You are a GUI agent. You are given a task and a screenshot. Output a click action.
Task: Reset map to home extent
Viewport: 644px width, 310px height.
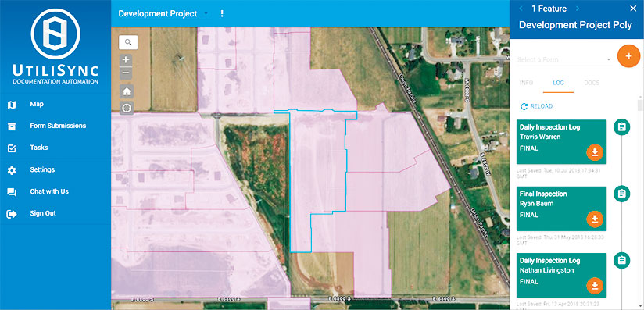(x=127, y=91)
